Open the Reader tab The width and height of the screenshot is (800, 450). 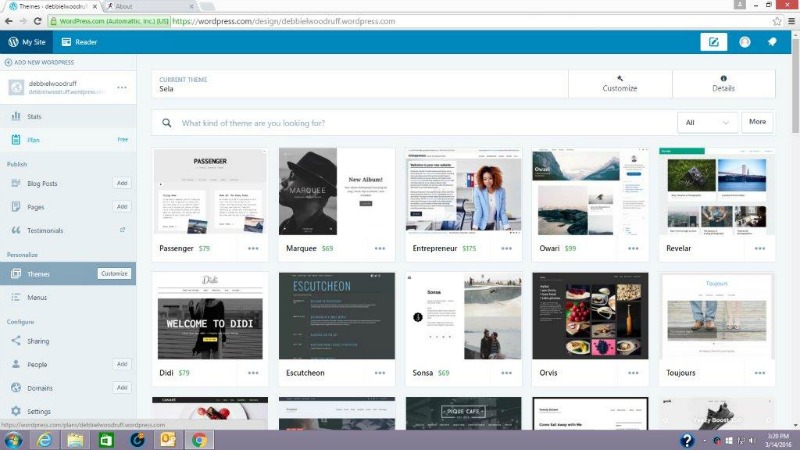pyautogui.click(x=79, y=42)
